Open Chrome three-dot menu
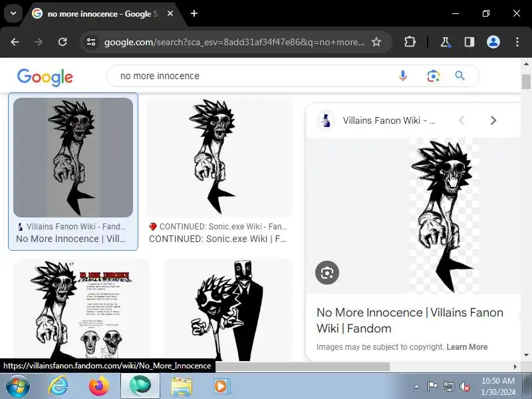This screenshot has height=399, width=532. [x=517, y=42]
